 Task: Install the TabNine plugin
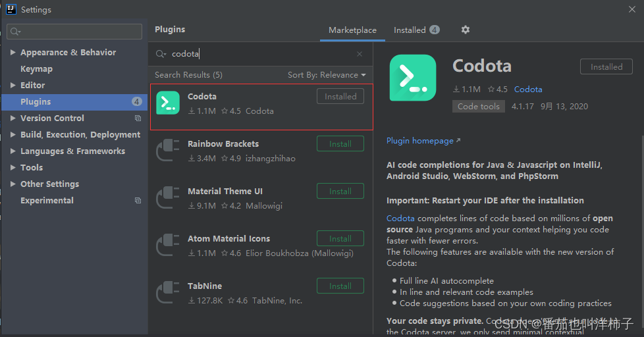(x=340, y=286)
